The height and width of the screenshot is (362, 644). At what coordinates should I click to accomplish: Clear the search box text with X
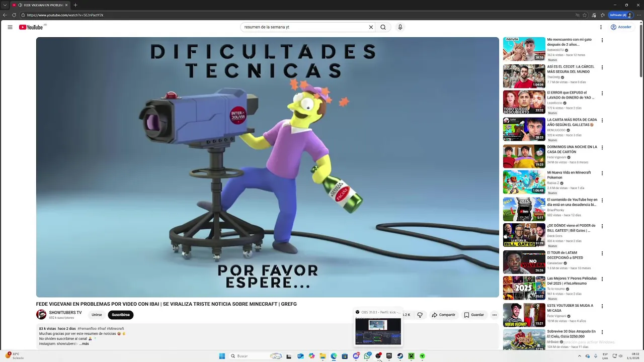[x=371, y=27]
